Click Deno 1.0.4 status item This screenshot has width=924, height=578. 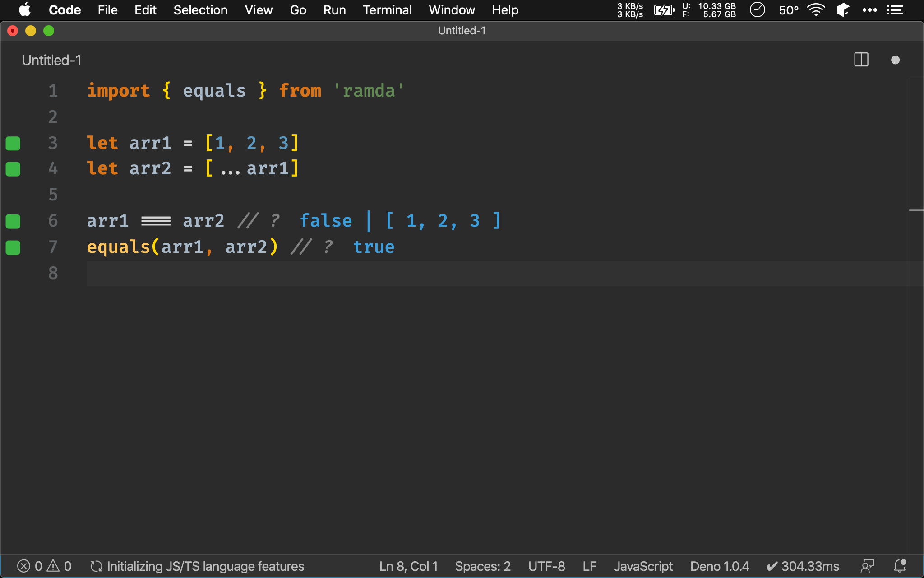click(719, 566)
